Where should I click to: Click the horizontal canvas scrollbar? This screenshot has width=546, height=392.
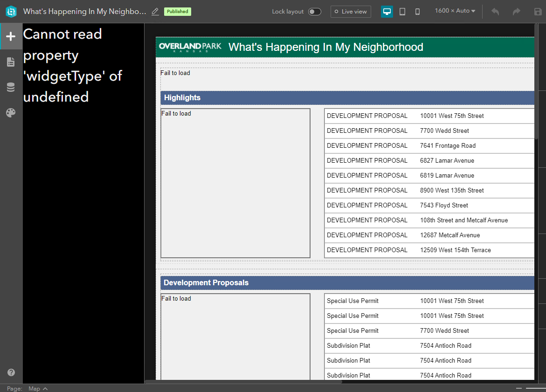(x=244, y=382)
